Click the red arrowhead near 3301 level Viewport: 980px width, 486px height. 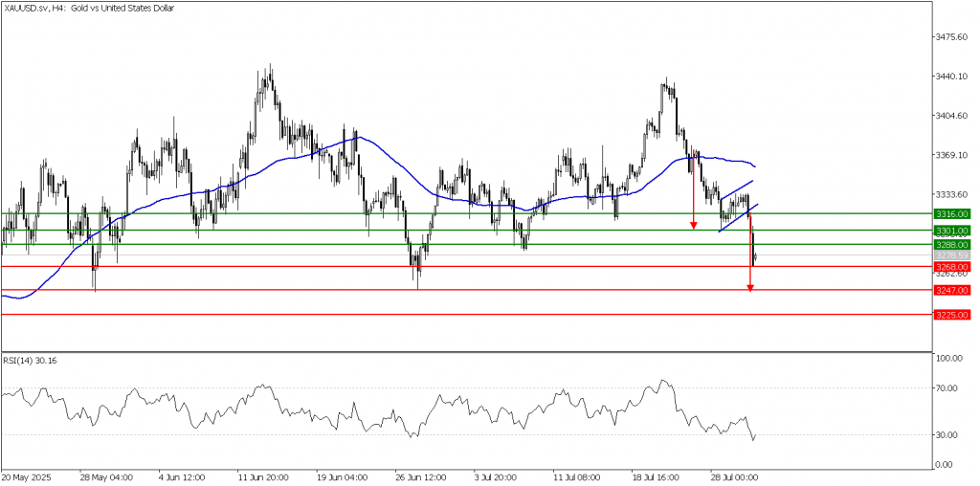pos(693,226)
